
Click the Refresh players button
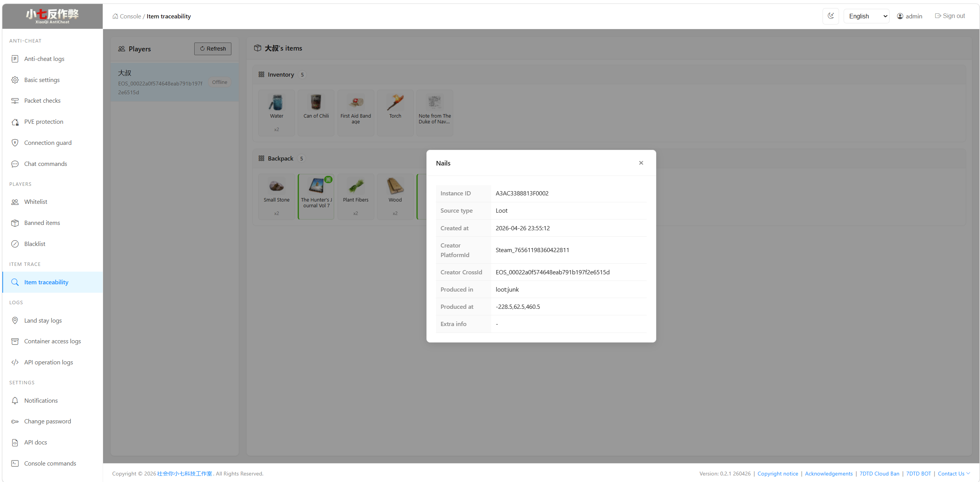point(213,49)
